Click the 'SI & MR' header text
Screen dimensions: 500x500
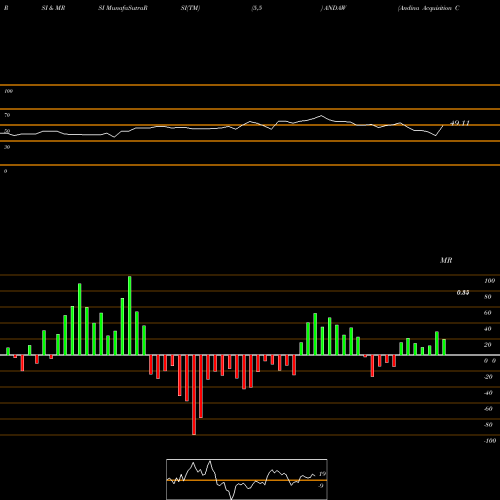(x=53, y=8)
